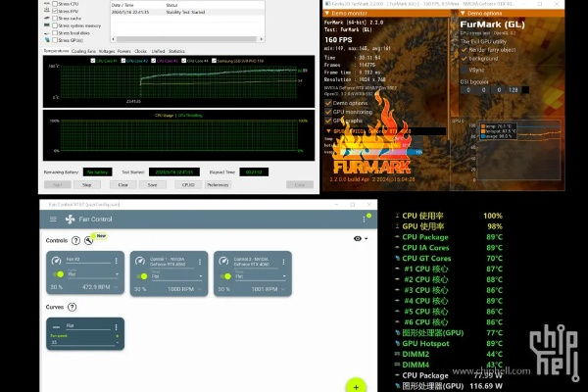Open the Flat curve card three-dot menu
The width and height of the screenshot is (588, 392).
(x=117, y=326)
